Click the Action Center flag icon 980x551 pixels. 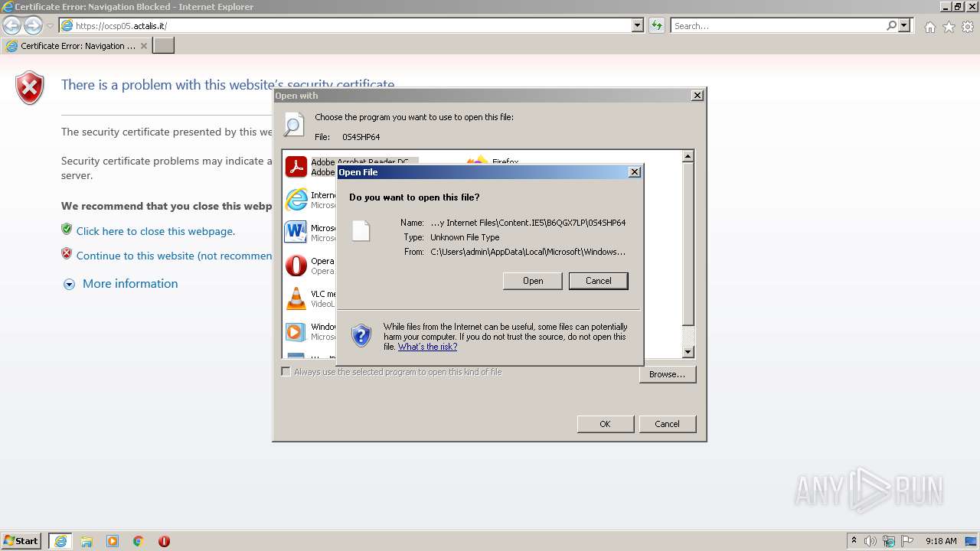pos(907,541)
